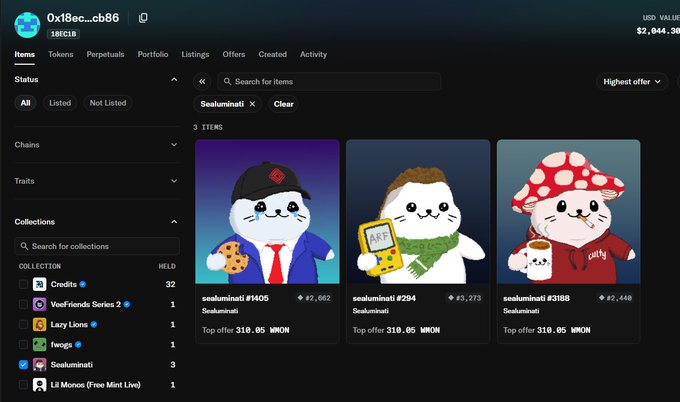Click the magnifier icon in collections search
This screenshot has height=402, width=680.
(24, 246)
